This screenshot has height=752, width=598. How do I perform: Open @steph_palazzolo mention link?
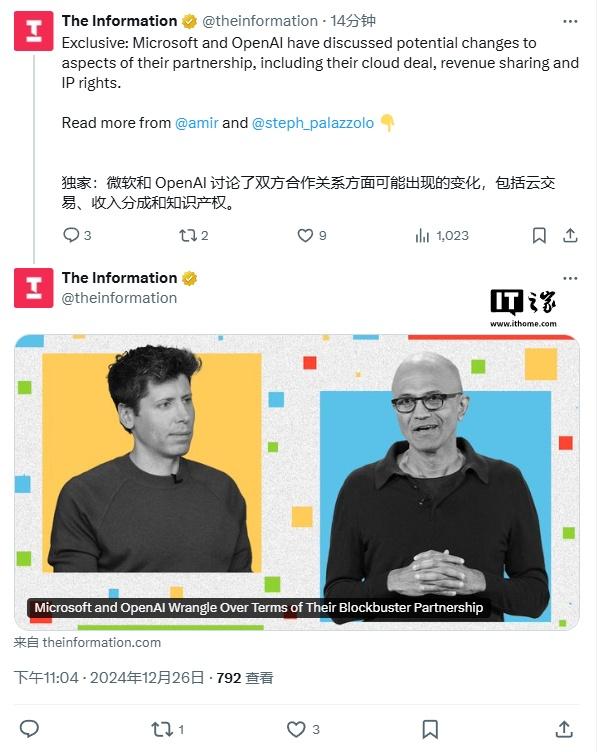313,123
